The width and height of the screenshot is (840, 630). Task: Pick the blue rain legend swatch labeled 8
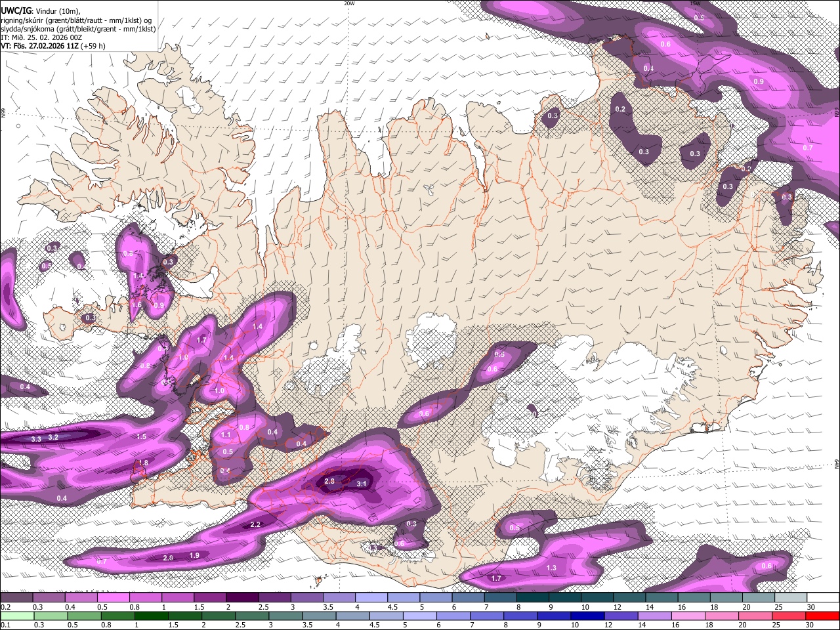click(x=521, y=616)
